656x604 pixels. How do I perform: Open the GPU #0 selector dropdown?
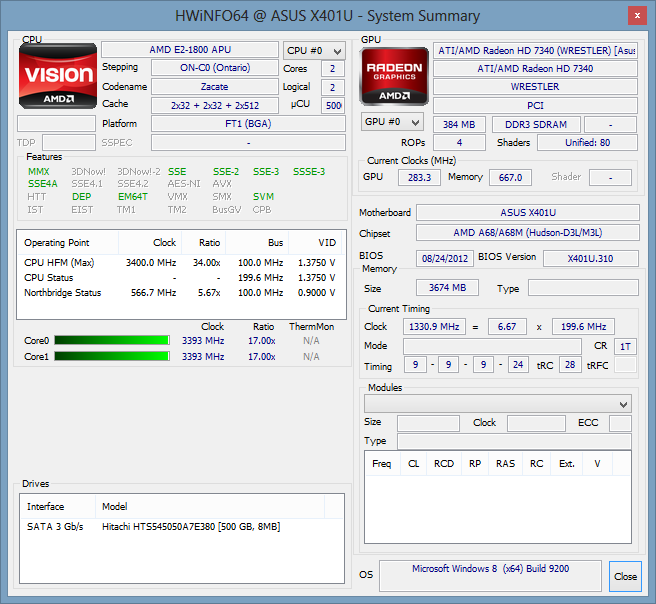click(392, 122)
